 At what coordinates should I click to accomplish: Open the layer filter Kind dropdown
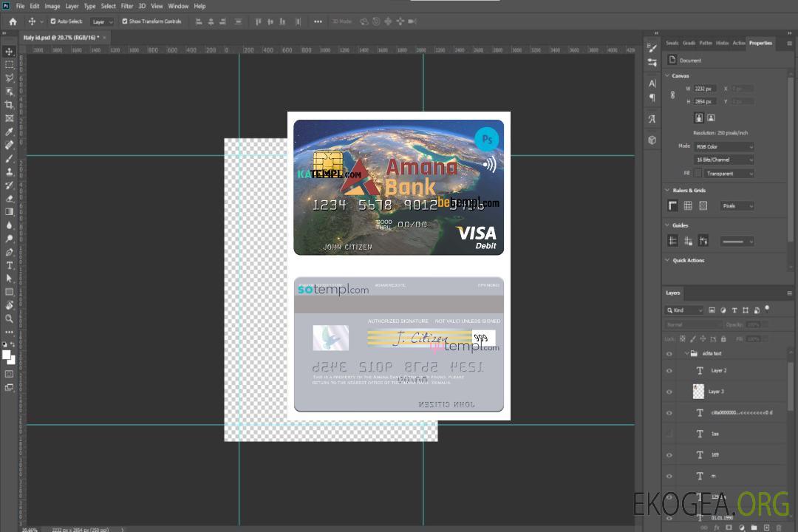684,310
